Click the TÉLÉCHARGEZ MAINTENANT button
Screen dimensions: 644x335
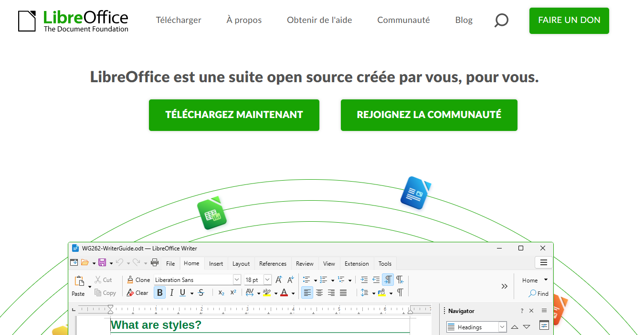coord(234,115)
